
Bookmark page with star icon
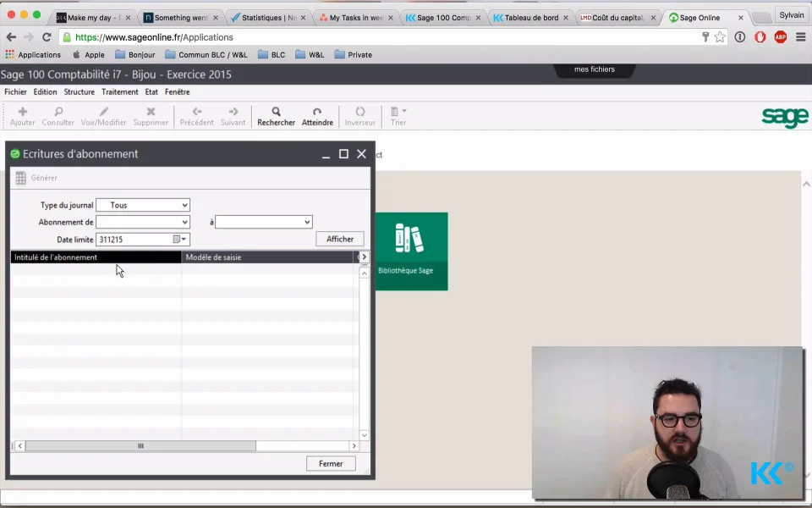click(x=720, y=36)
